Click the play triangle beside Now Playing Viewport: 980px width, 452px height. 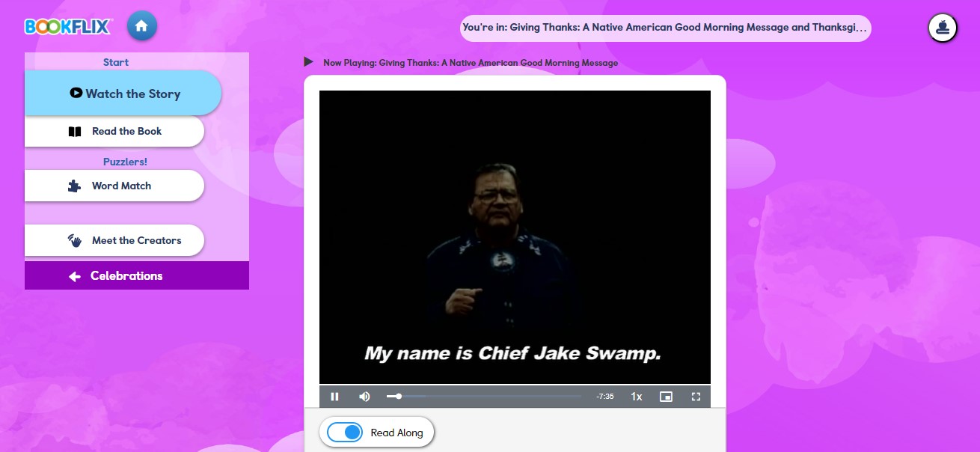tap(308, 62)
